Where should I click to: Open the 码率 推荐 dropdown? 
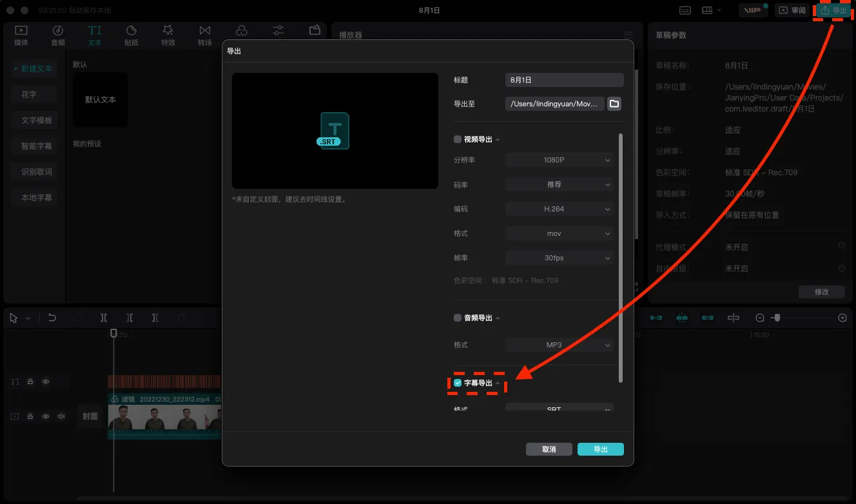click(x=559, y=184)
